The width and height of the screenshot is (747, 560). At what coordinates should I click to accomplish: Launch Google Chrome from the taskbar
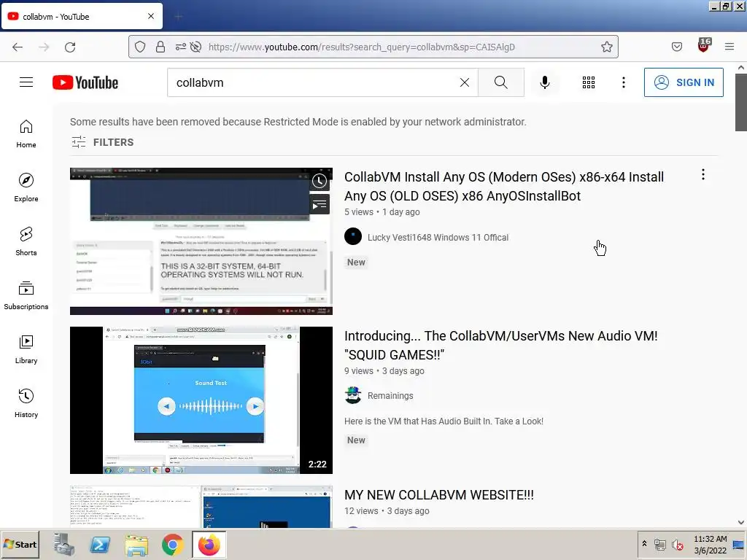click(x=172, y=544)
